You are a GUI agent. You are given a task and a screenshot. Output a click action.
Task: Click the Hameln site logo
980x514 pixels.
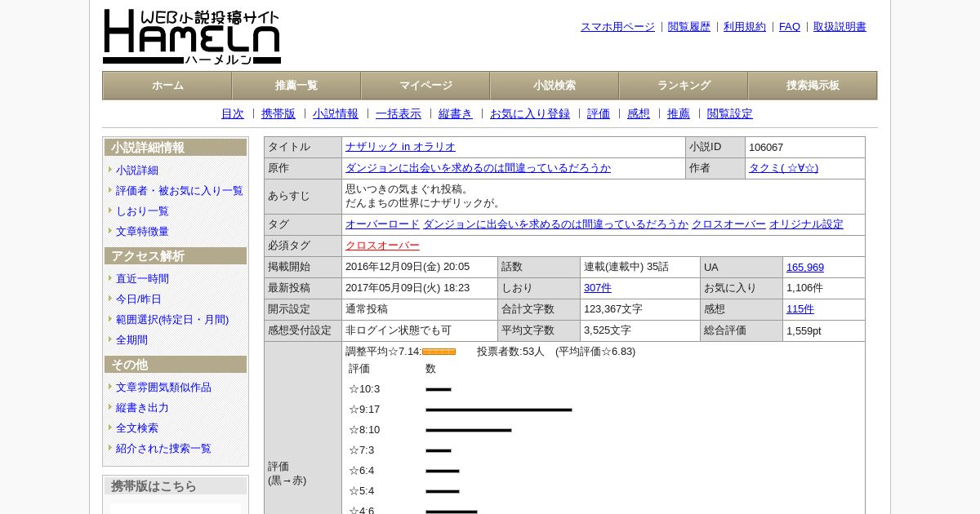(192, 37)
